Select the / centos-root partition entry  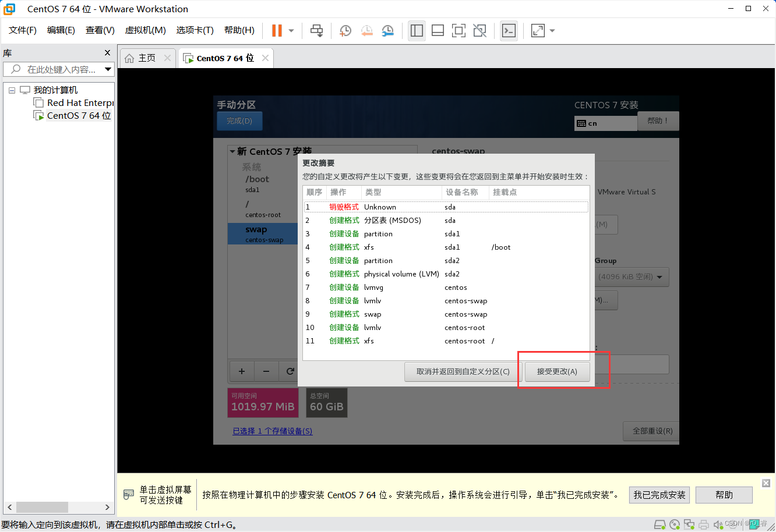point(262,209)
